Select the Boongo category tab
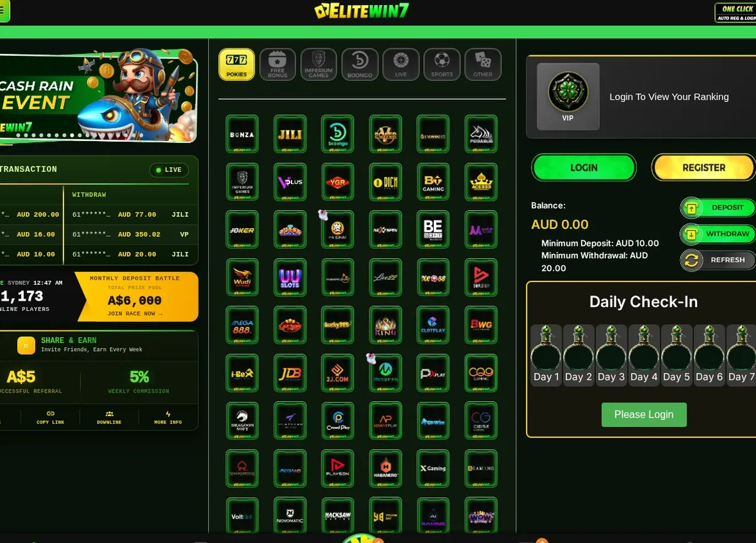This screenshot has width=756, height=543. [x=360, y=65]
